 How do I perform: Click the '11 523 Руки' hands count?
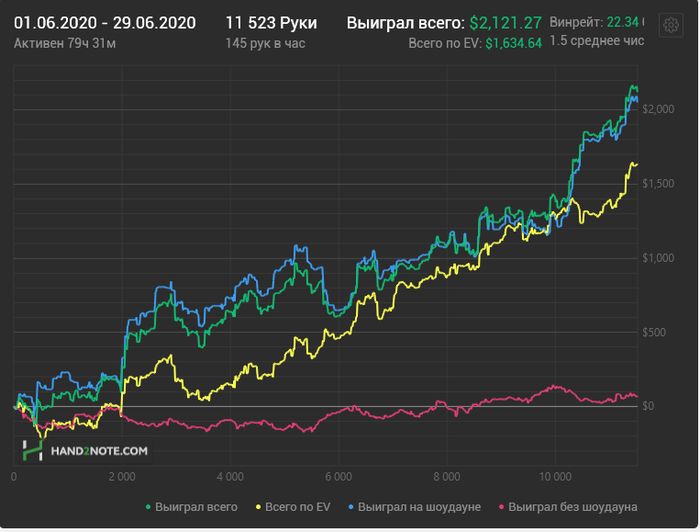[x=271, y=23]
